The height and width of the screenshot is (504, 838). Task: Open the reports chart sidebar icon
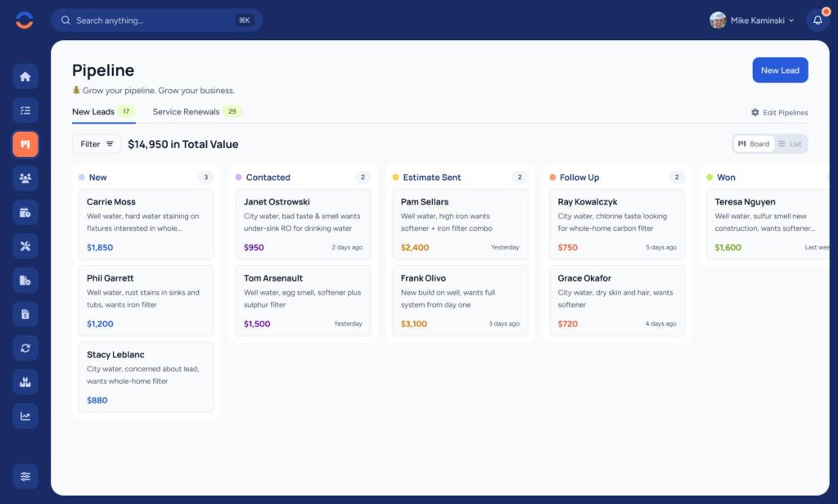25,416
